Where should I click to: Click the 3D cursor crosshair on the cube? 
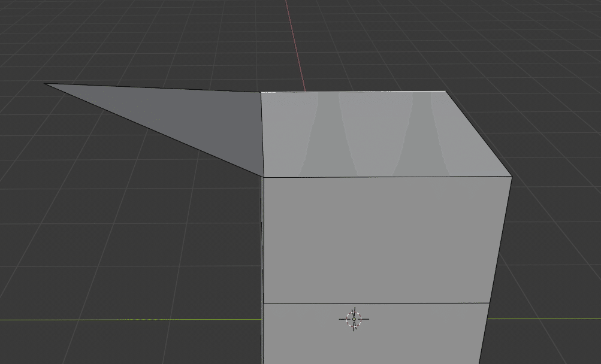[x=354, y=318]
